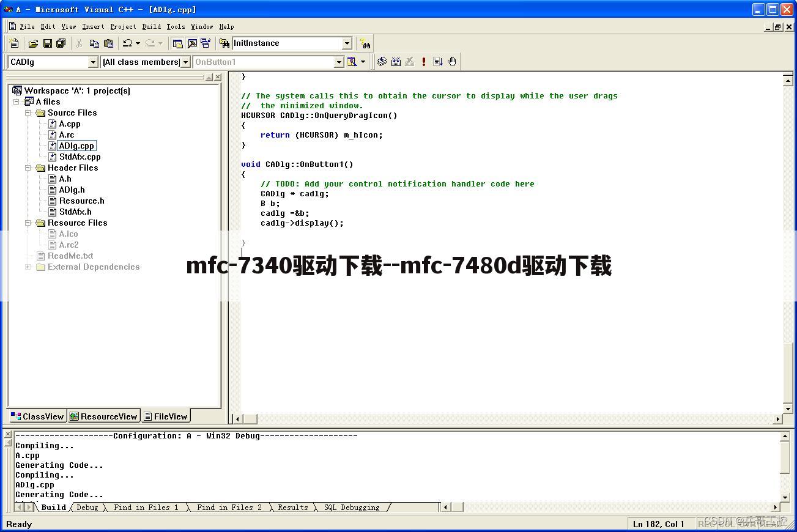Collapse the Header Files folder
This screenshot has width=797, height=532.
[28, 168]
